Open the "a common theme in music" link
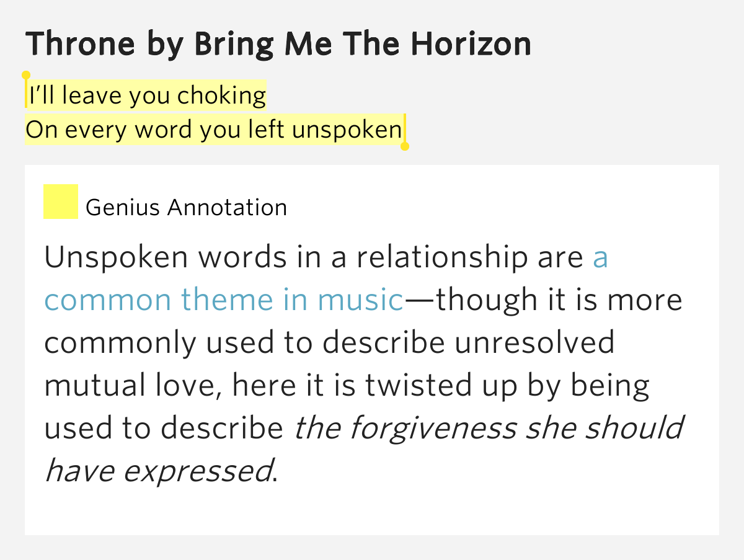744x560 pixels. (x=223, y=300)
